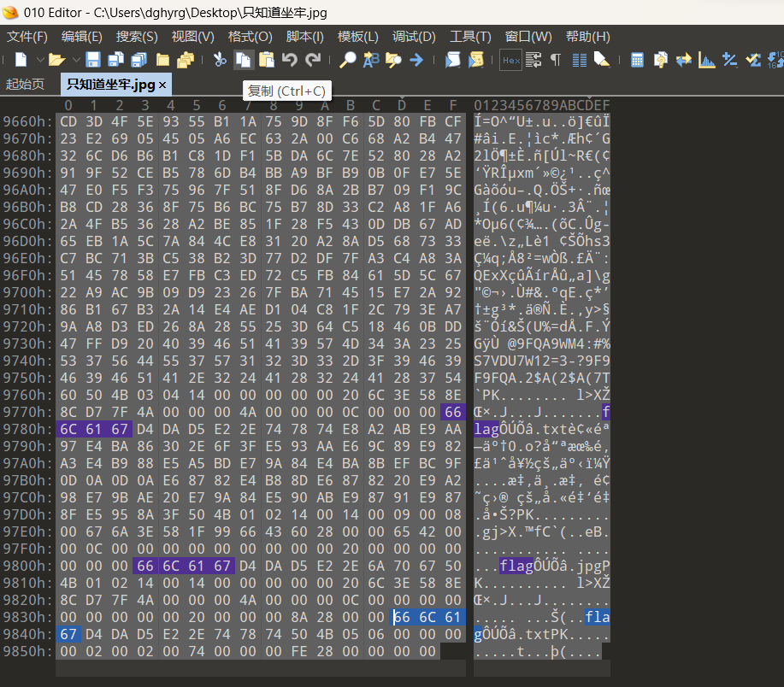
Task: Click the Histogram chart icon
Action: [x=706, y=60]
